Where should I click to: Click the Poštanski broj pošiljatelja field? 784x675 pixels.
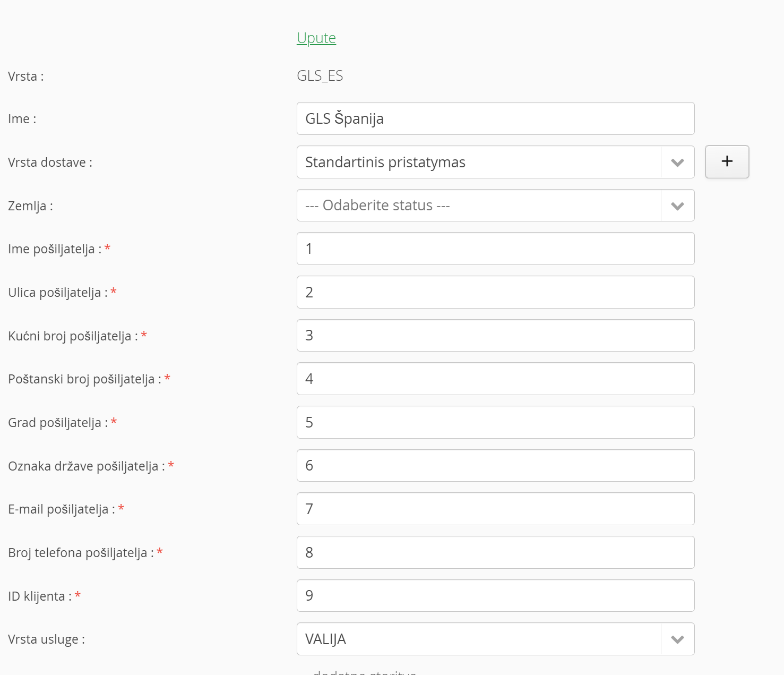(495, 379)
